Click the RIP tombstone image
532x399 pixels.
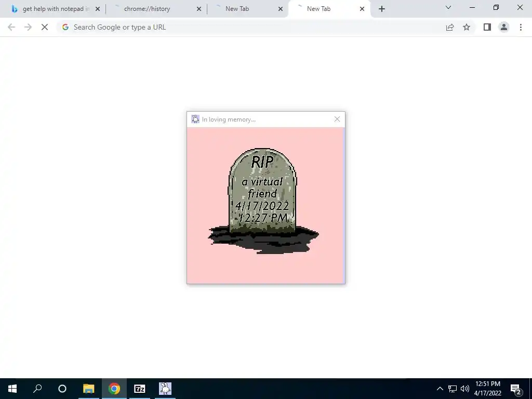point(263,201)
